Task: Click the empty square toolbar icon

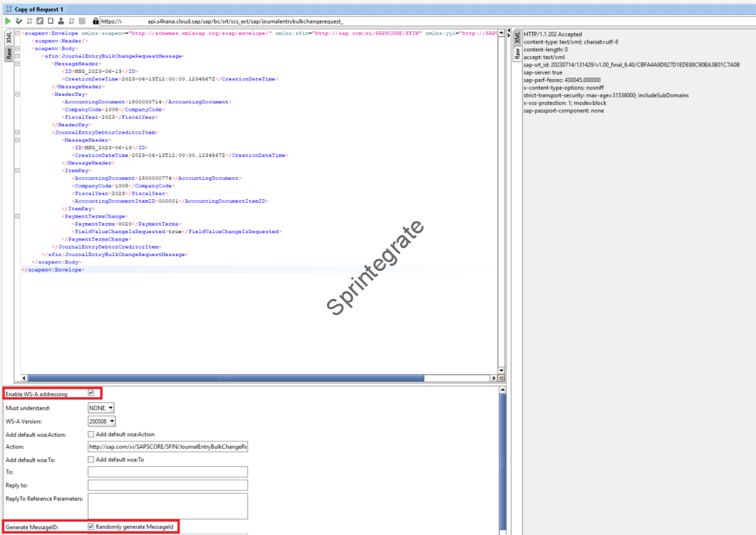Action: tap(49, 21)
